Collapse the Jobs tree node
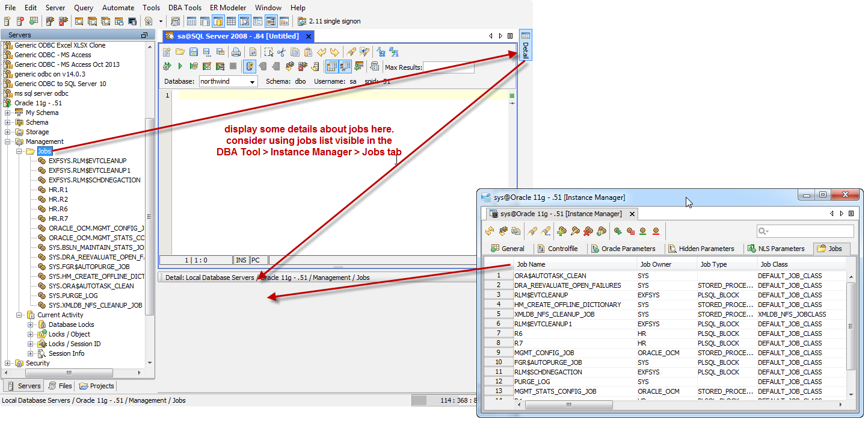 pyautogui.click(x=19, y=151)
